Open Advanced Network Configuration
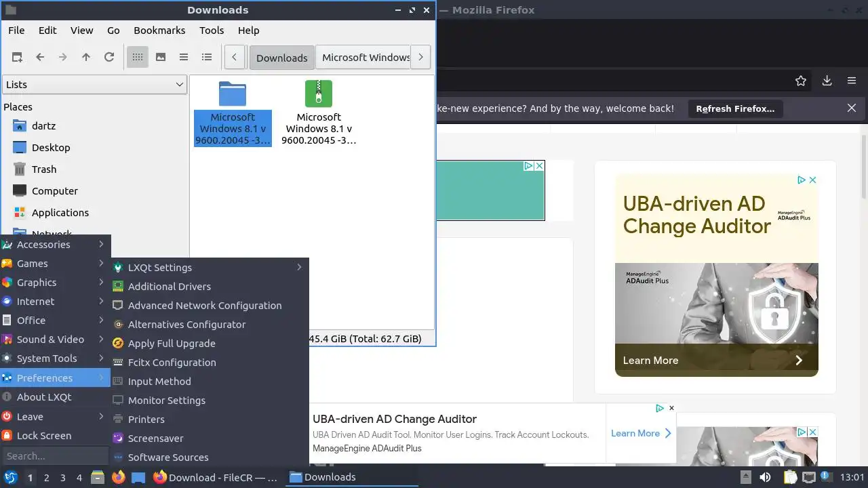This screenshot has width=868, height=488. click(x=210, y=306)
